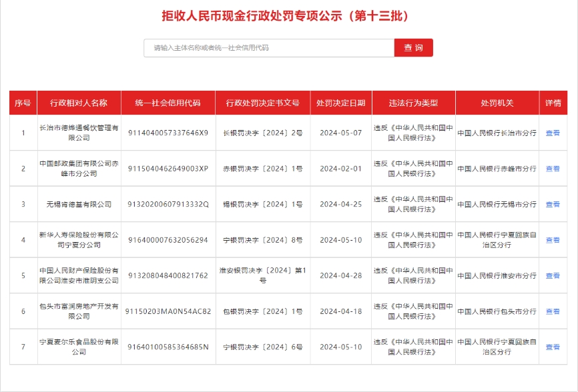578x392 pixels.
Task: Click authority 中国人民银行无锡市分行
Action: pos(497,204)
